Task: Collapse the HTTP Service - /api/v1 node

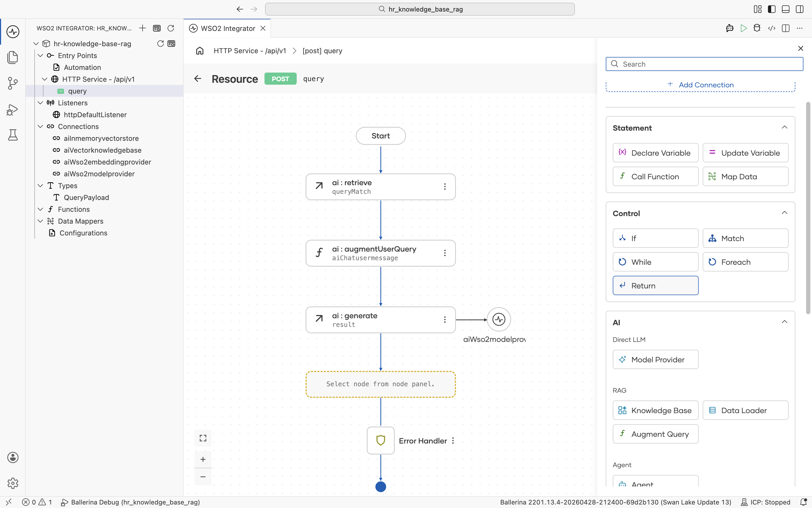Action: [45, 79]
